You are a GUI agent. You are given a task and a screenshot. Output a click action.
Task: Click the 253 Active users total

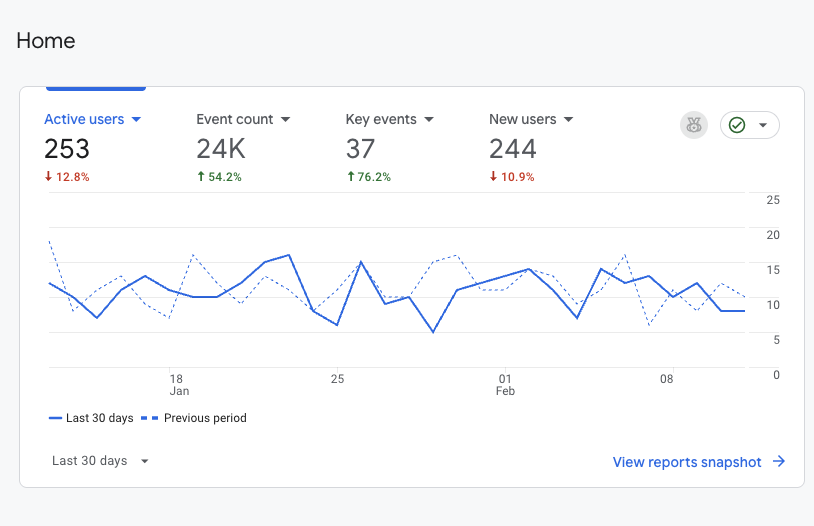point(67,149)
